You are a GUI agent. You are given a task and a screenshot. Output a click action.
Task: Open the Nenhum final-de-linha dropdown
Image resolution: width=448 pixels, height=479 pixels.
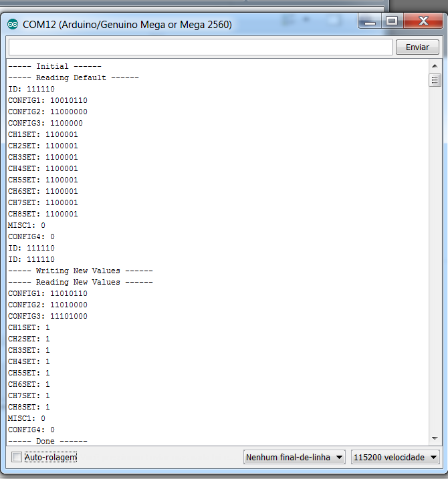[294, 458]
